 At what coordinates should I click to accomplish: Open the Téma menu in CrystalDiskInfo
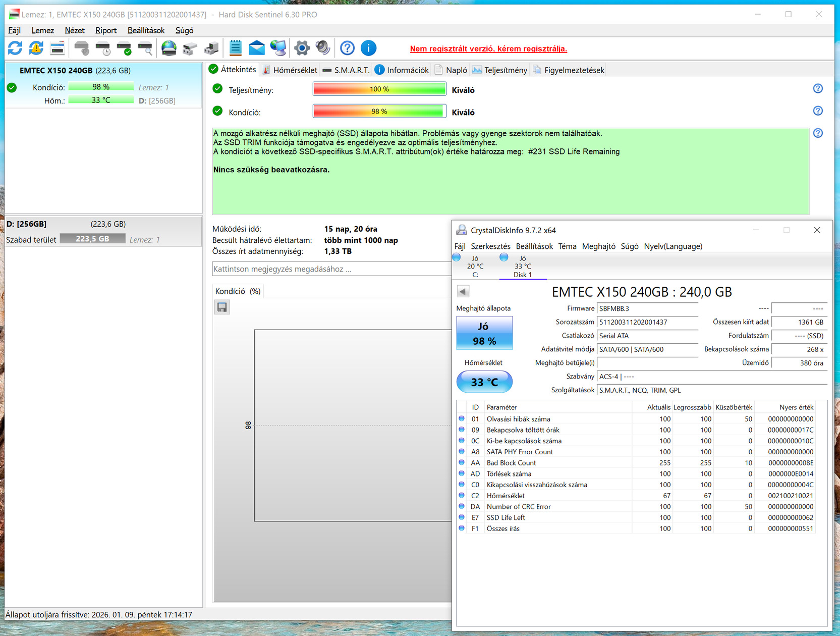click(x=567, y=246)
